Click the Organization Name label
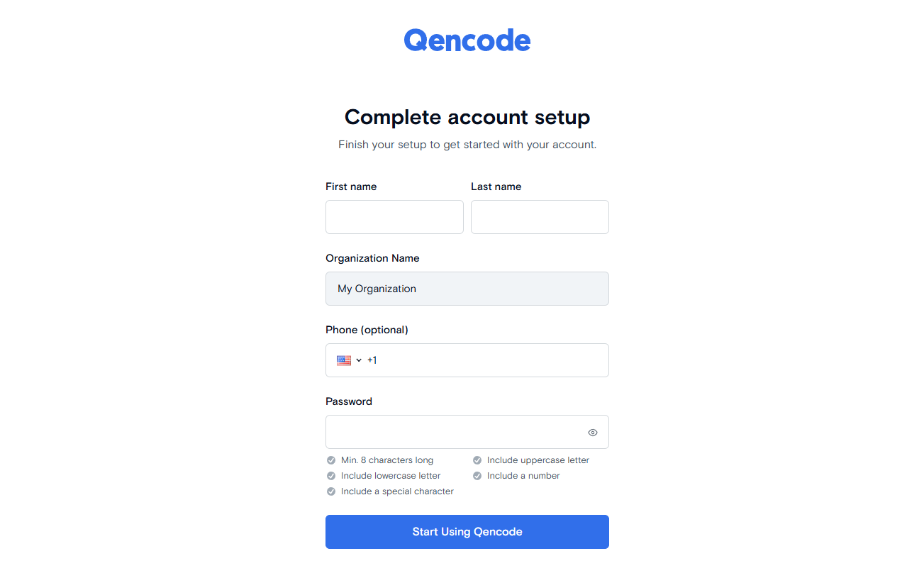Screen dimensions: 924x573 click(372, 258)
